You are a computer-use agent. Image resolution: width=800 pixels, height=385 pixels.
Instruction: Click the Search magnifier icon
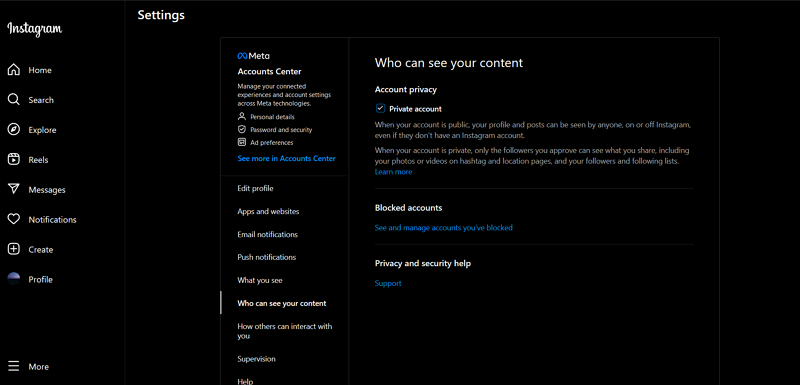point(14,99)
